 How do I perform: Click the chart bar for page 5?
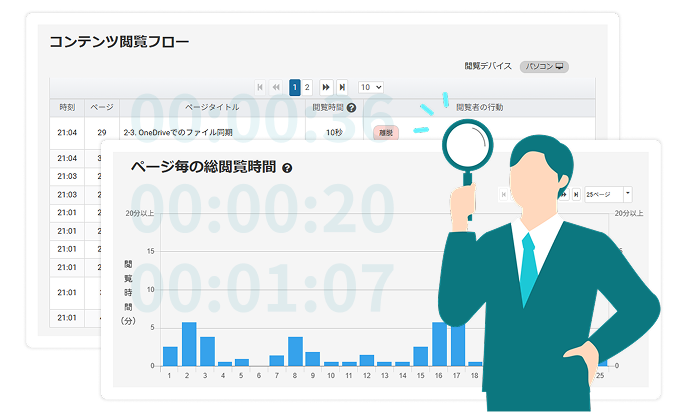tap(242, 362)
